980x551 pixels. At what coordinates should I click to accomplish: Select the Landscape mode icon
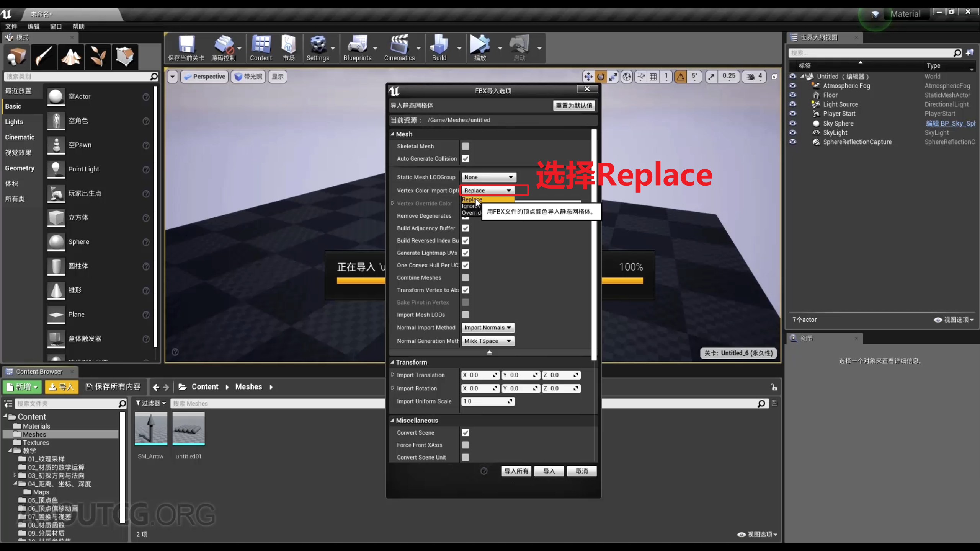pos(70,57)
